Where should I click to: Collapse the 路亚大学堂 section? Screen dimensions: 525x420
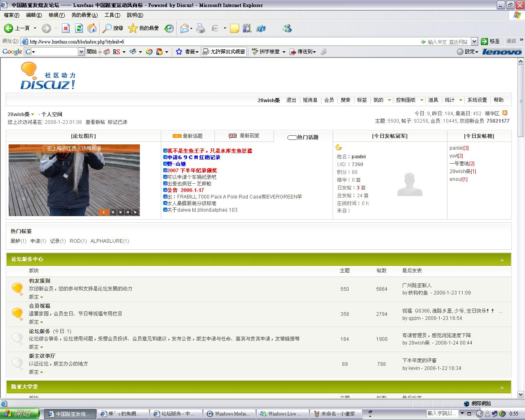pyautogui.click(x=502, y=388)
